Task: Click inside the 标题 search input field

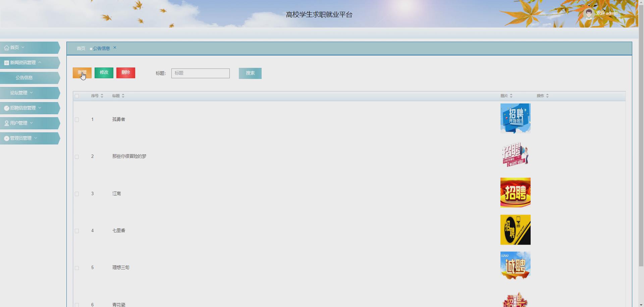Action: [x=200, y=73]
